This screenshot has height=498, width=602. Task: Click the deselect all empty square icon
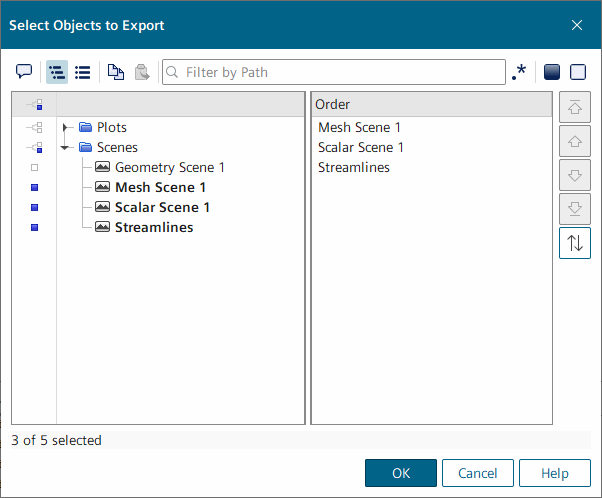577,72
